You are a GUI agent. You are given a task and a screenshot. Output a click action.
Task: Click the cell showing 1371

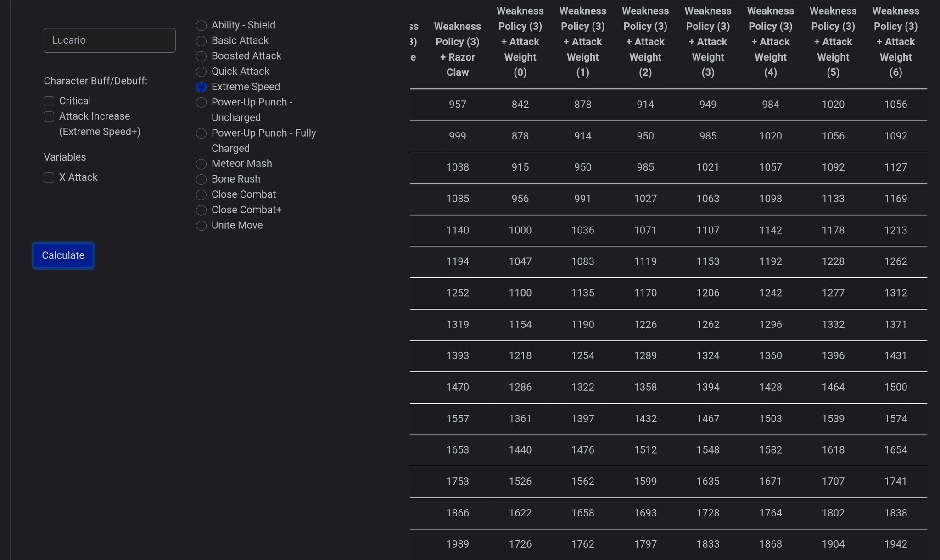pos(895,325)
